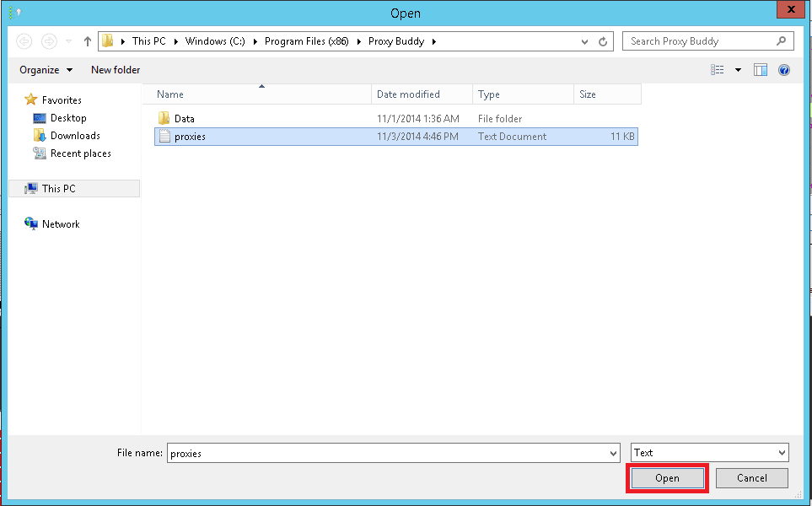The image size is (812, 506).
Task: Open the recent locations dropdown arrow
Action: (x=68, y=41)
